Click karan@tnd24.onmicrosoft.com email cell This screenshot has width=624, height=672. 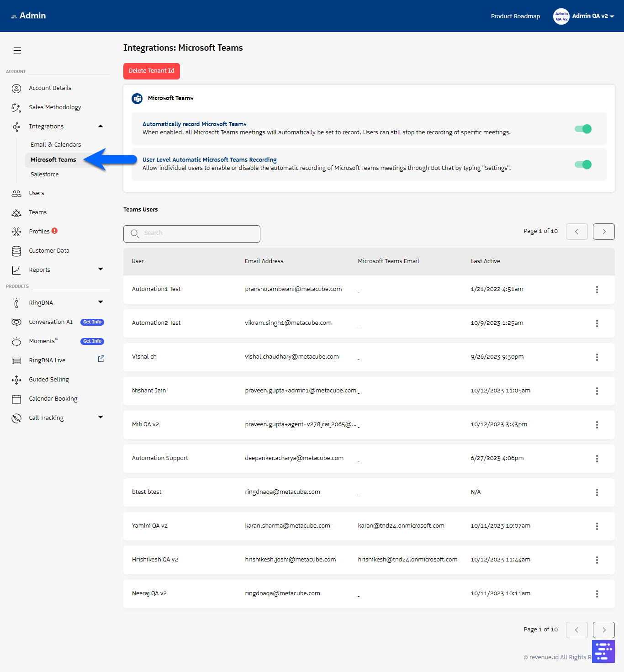401,526
